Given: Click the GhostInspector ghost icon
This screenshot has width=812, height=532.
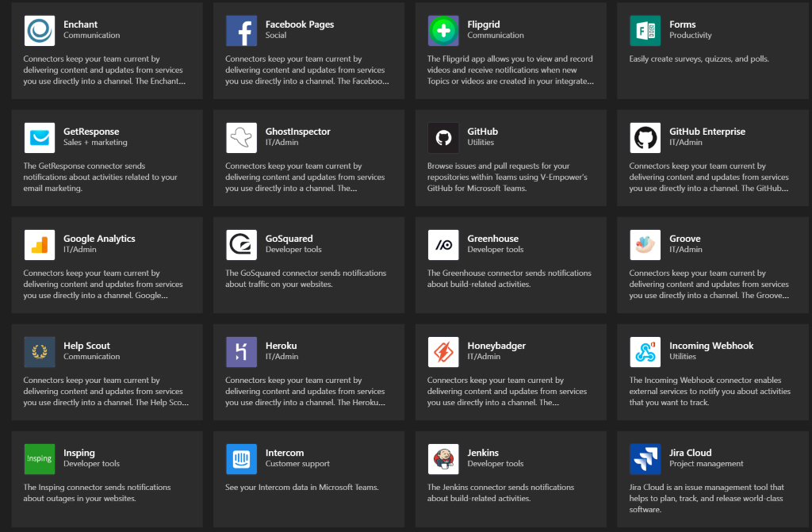Looking at the screenshot, I should click(241, 138).
